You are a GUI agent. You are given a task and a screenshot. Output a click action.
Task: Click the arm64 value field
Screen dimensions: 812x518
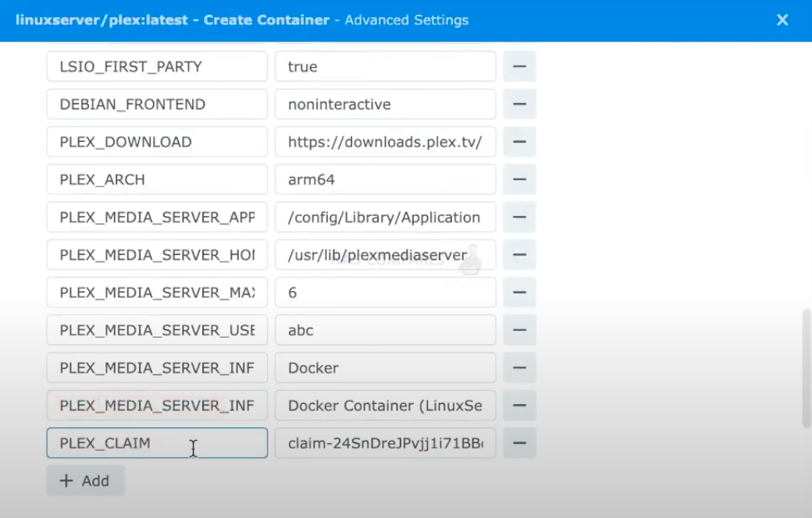(385, 179)
